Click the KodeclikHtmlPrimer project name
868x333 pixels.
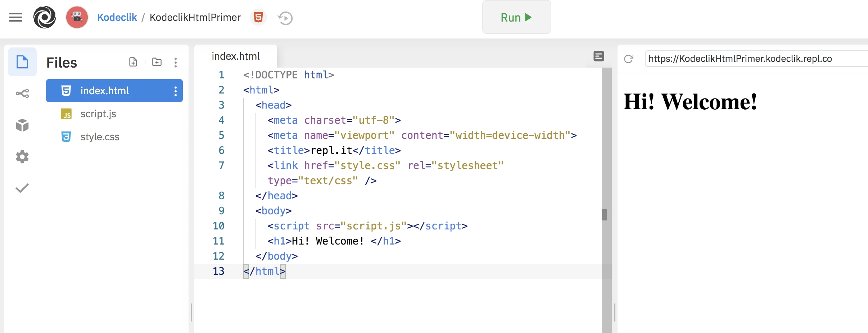click(195, 17)
